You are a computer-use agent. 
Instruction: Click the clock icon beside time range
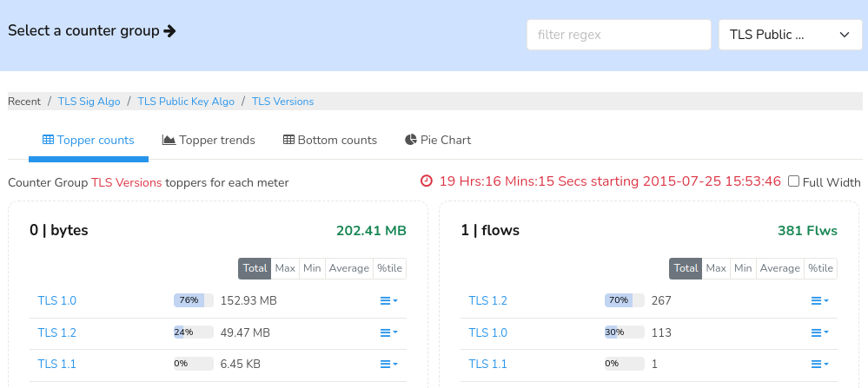coord(427,181)
